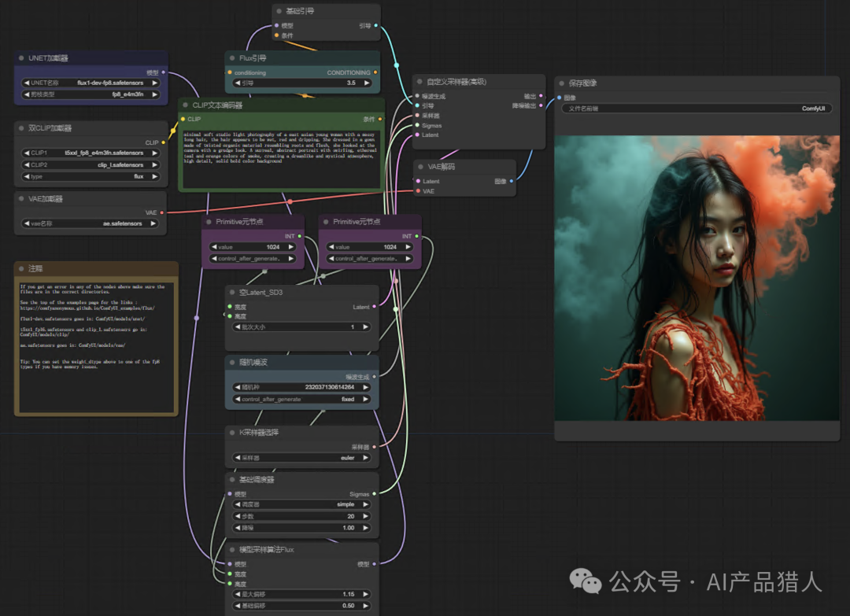Collapse the VAE解码 node via title dot
850x616 pixels.
click(x=420, y=167)
